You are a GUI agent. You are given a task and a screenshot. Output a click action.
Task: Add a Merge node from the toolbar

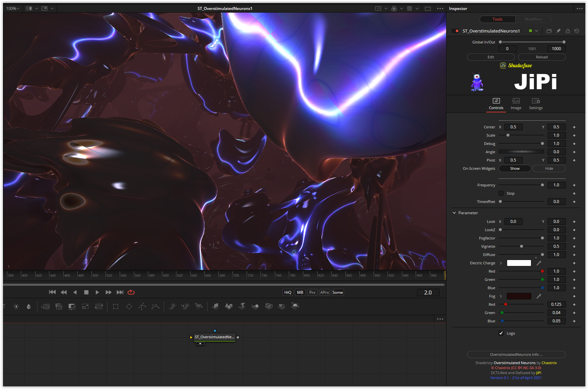[45, 306]
